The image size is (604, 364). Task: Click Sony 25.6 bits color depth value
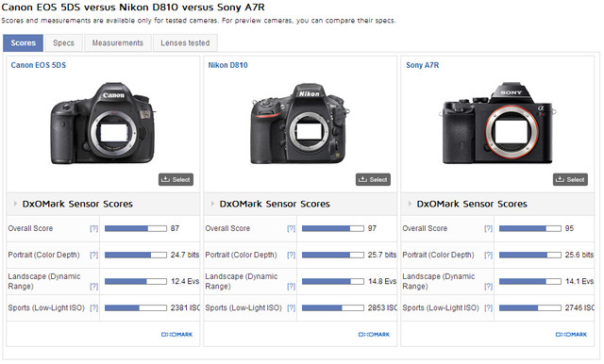579,255
